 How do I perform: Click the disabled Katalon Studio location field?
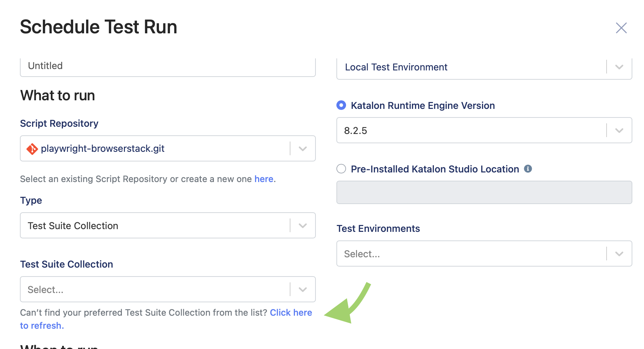[484, 192]
